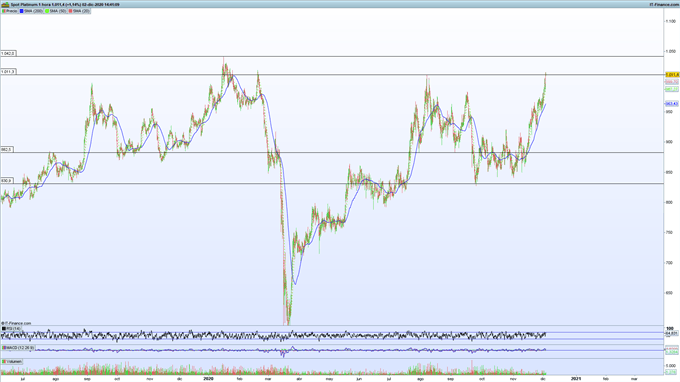Click the red SMA (20) color square
680x382 pixels.
pyautogui.click(x=70, y=11)
